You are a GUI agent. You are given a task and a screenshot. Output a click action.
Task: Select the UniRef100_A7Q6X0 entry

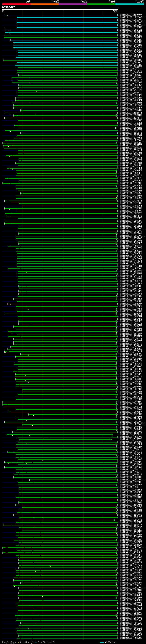click(131, 615)
